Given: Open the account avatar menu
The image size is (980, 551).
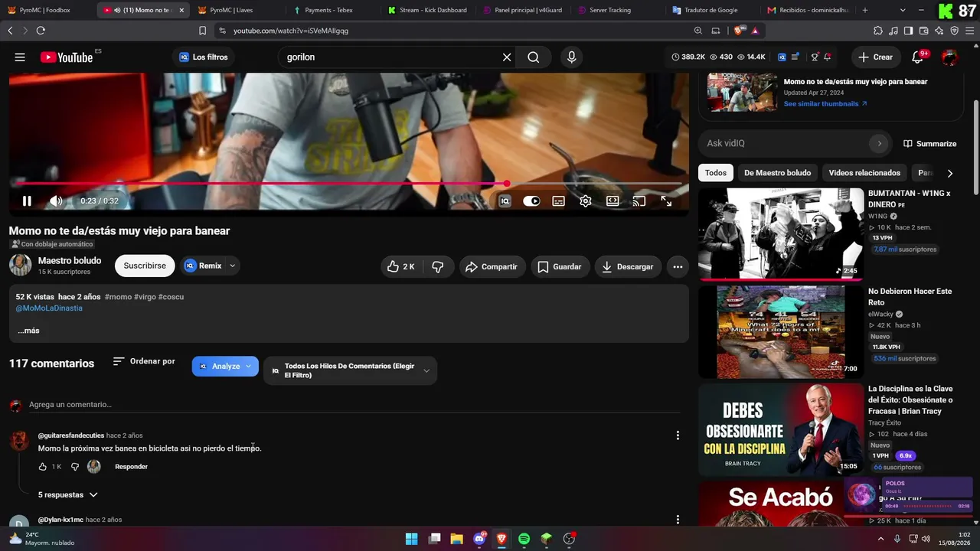Looking at the screenshot, I should [x=949, y=57].
